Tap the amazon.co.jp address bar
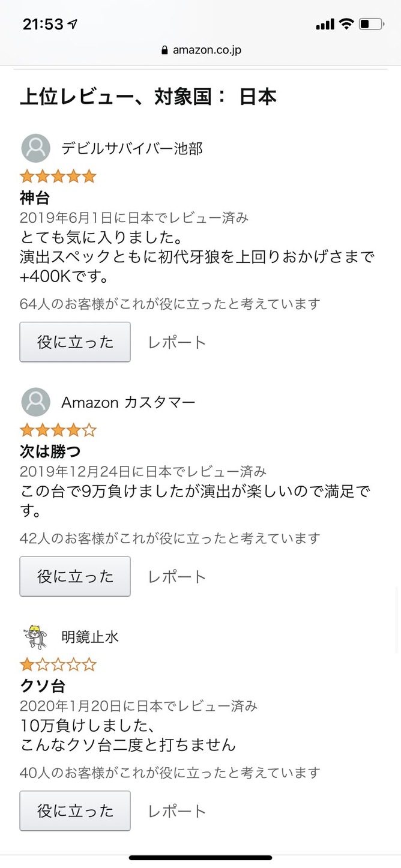 200,50
